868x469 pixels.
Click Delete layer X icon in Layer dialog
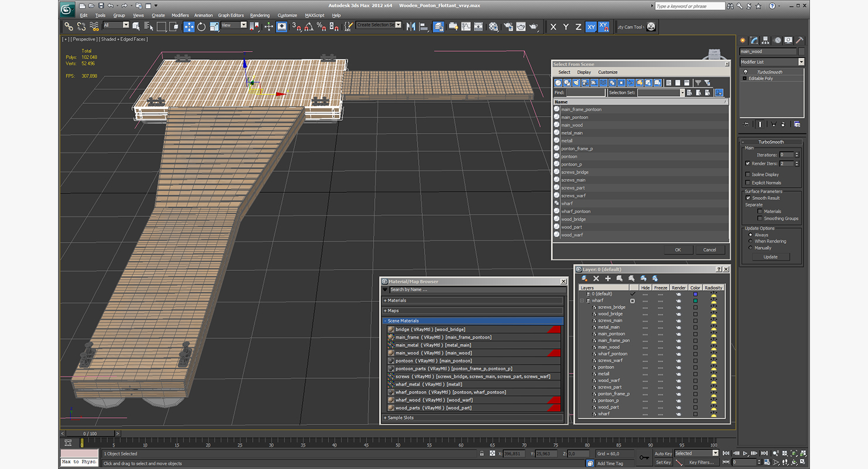(x=596, y=278)
